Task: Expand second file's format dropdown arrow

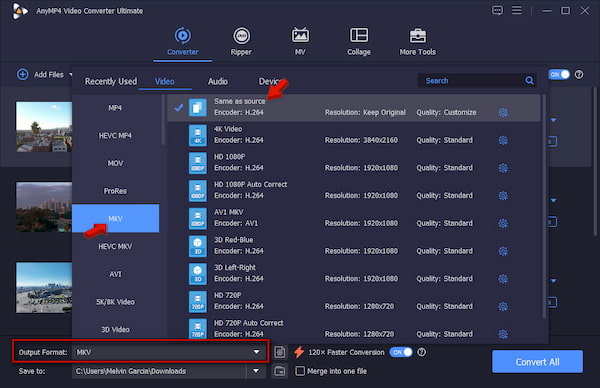Action: pos(553,201)
